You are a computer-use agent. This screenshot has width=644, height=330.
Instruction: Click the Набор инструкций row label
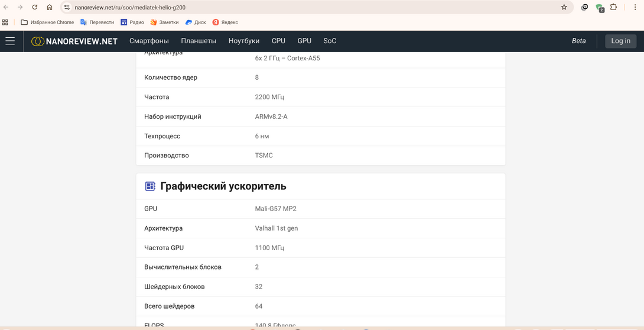173,117
